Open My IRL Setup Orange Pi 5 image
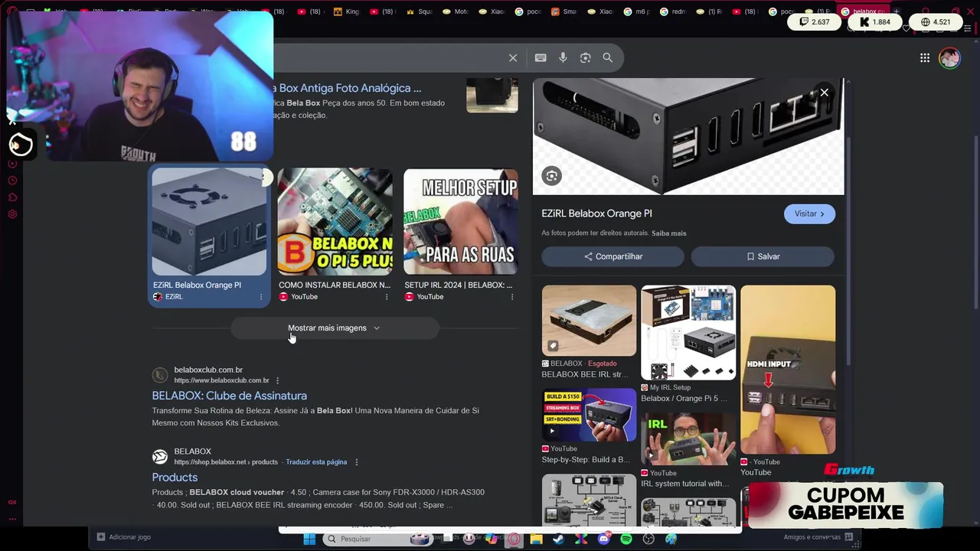 point(688,333)
